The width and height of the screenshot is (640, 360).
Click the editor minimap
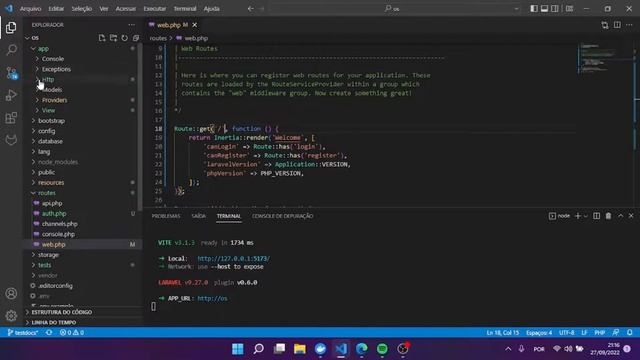pyautogui.click(x=607, y=59)
